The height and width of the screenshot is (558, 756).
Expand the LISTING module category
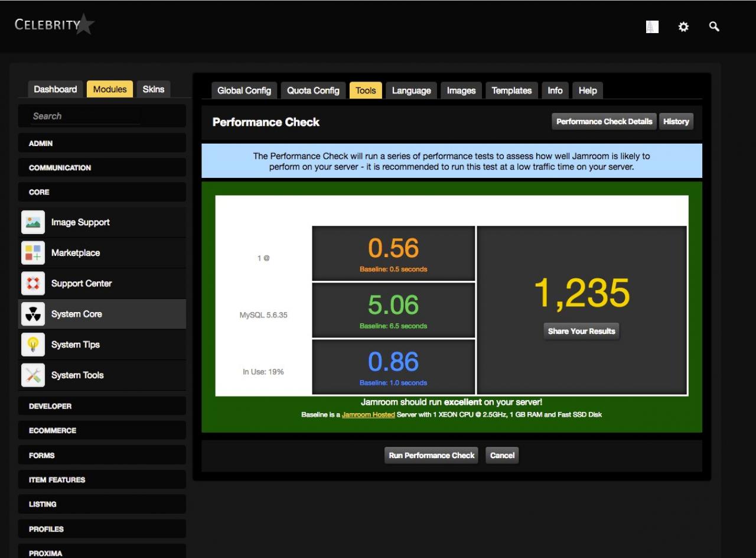click(x=102, y=504)
